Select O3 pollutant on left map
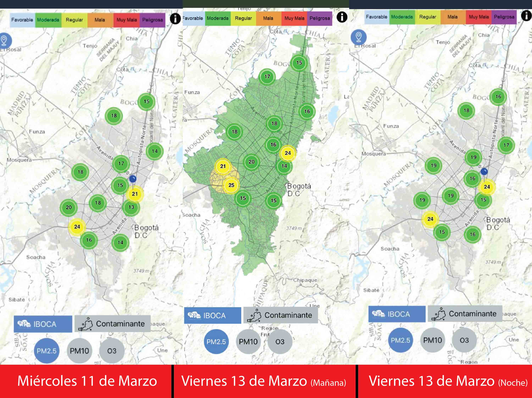Viewport: 532px width, 398px height. click(x=112, y=351)
